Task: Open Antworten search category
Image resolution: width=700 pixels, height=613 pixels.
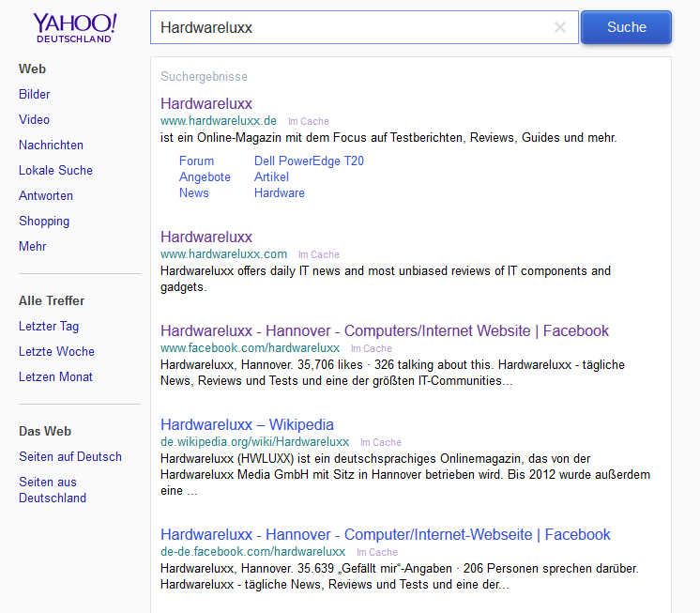Action: coord(46,195)
